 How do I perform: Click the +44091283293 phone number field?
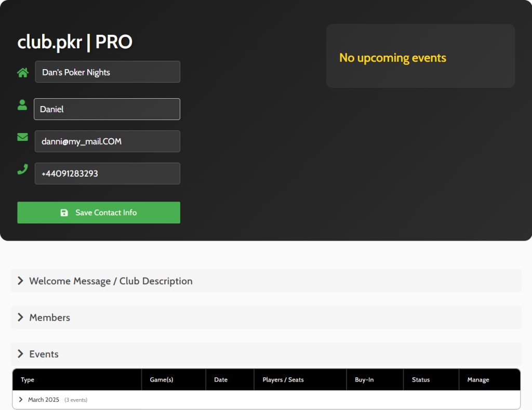pyautogui.click(x=108, y=174)
